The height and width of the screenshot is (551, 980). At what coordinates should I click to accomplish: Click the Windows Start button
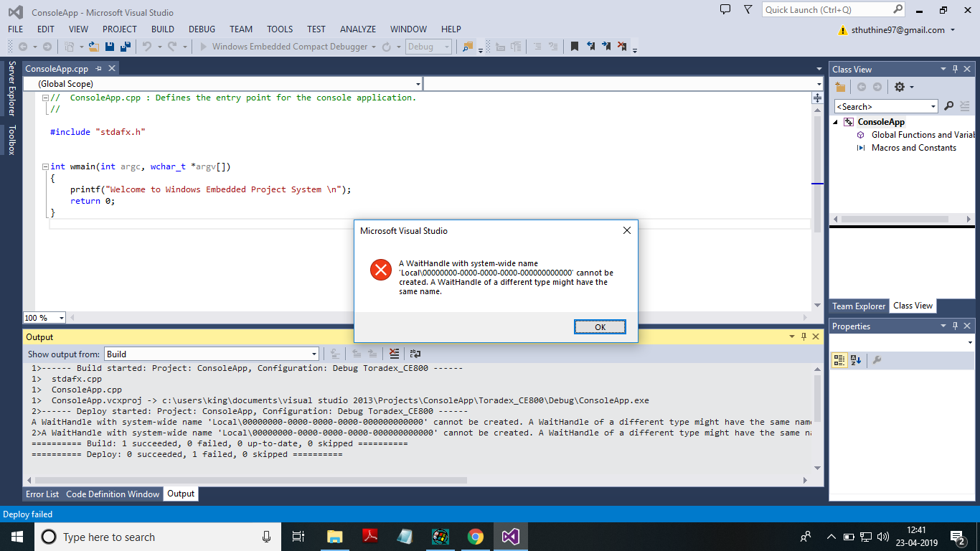coord(17,537)
